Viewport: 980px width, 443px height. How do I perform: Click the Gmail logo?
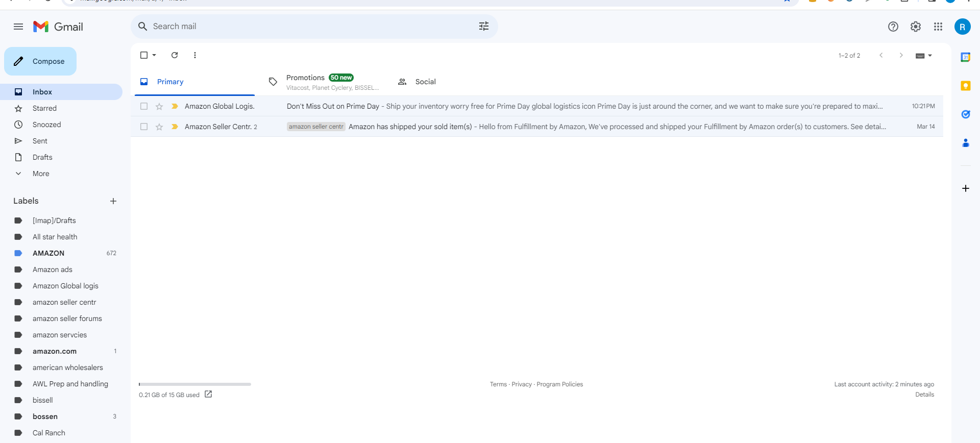pos(58,27)
